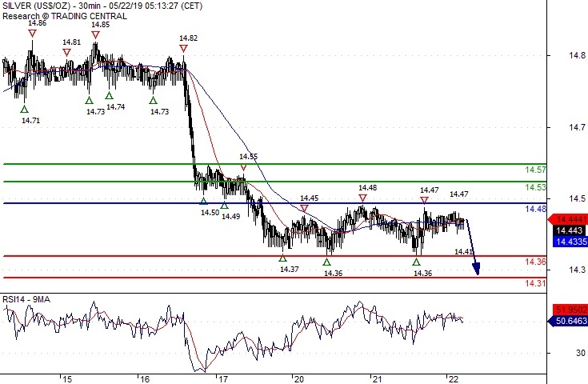Screen dimensions: 588x384
Task: Select the date axis label 22
Action: point(453,379)
